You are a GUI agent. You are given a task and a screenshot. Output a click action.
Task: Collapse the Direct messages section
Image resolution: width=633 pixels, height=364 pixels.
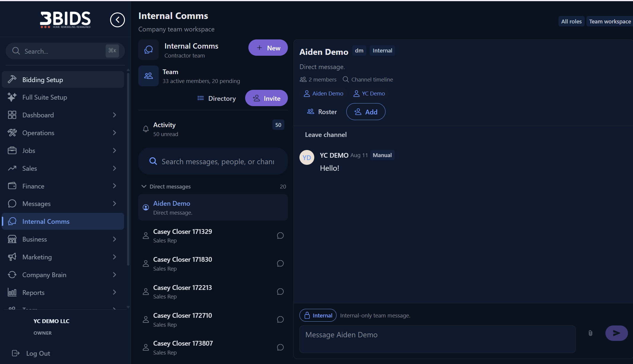click(x=144, y=186)
